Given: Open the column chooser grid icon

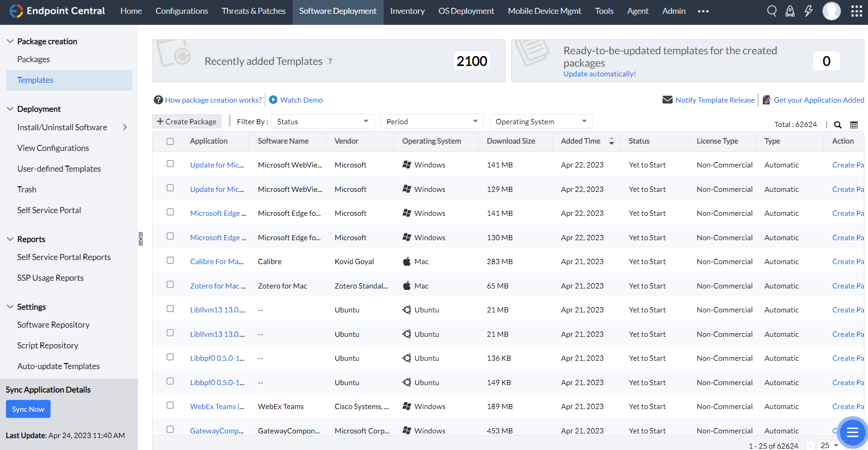Looking at the screenshot, I should pos(854,125).
